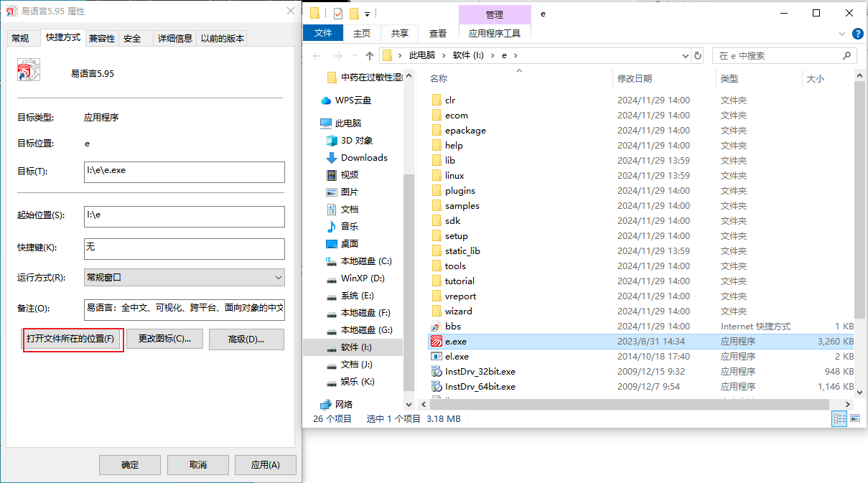Open Explorer help question mark icon
Screen dimensions: 868x483
(x=857, y=34)
